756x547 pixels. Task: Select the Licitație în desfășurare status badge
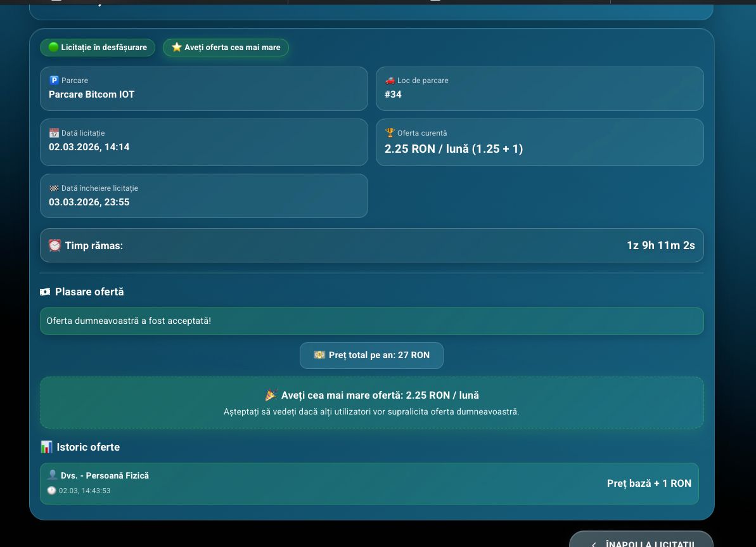[98, 48]
